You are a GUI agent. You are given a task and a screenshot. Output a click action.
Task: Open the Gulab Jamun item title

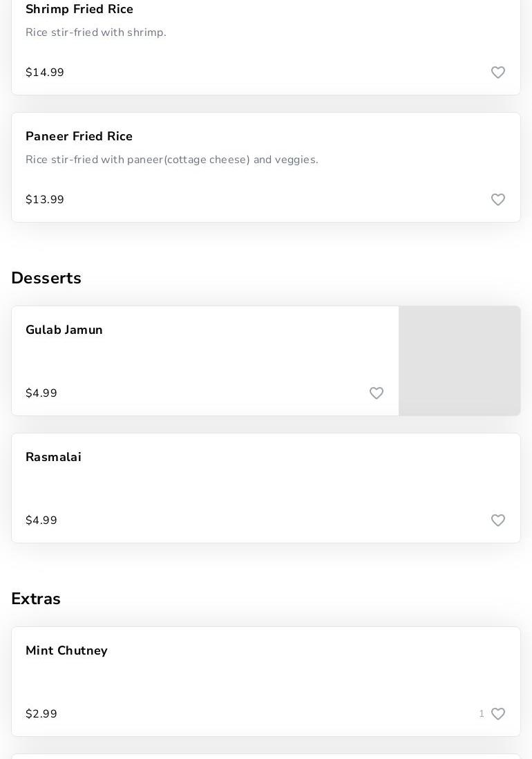coord(64,330)
